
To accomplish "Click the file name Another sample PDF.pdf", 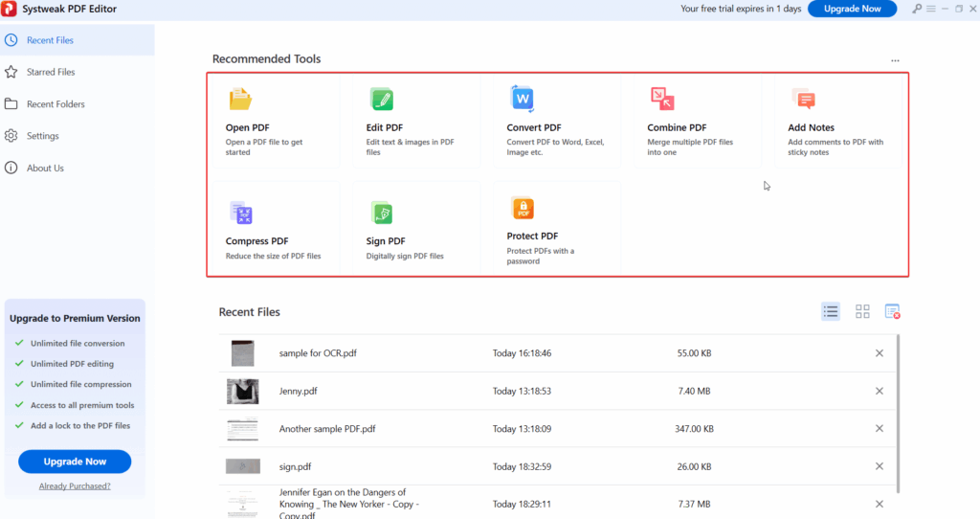I will coord(327,429).
